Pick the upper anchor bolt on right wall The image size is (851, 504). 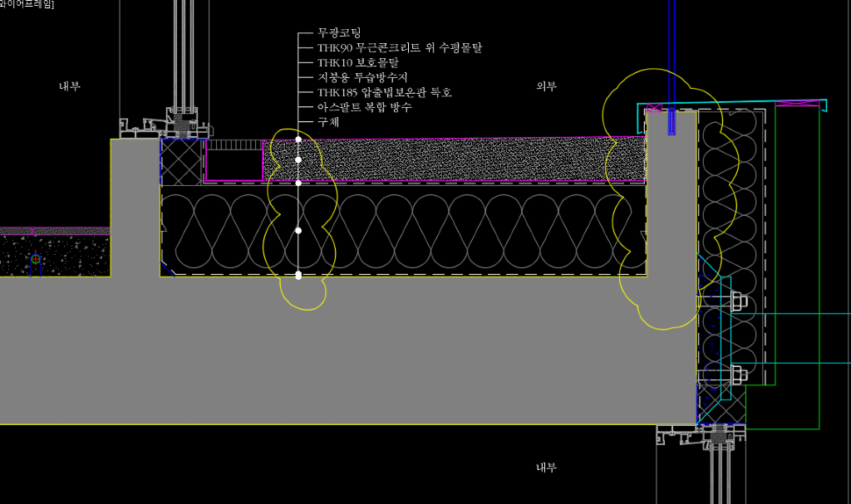pos(736,301)
